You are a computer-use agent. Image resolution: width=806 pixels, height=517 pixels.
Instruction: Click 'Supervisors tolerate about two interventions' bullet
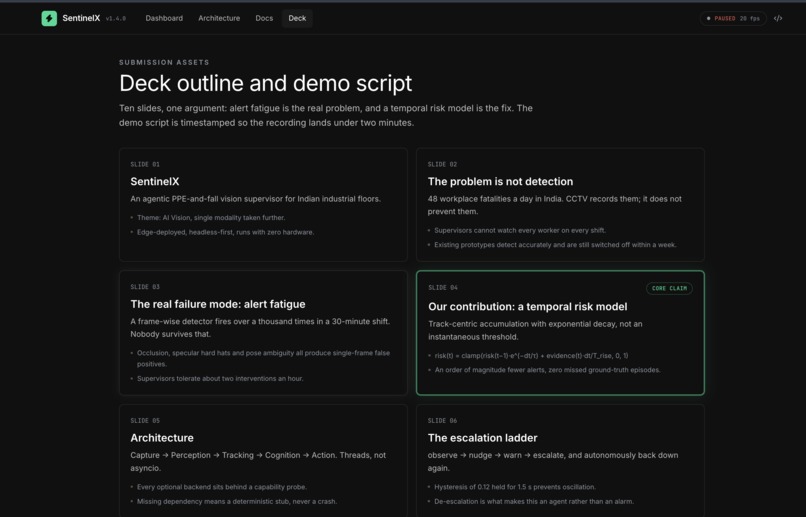point(220,379)
